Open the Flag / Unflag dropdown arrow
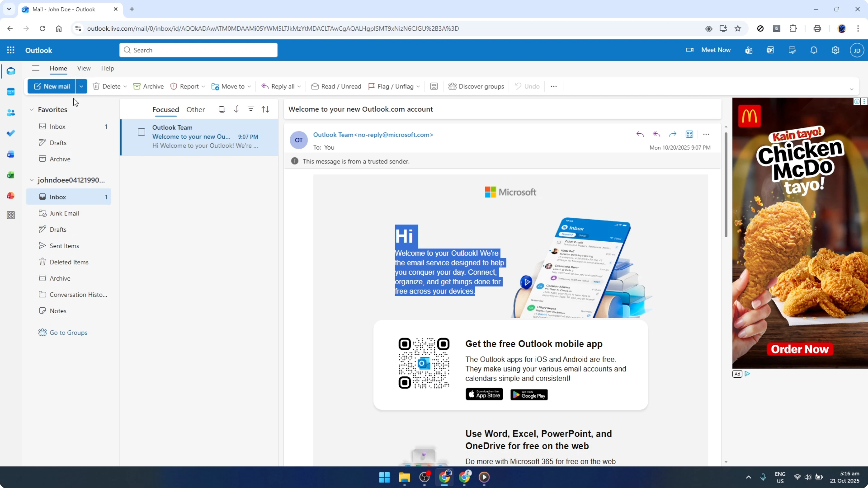Viewport: 868px width, 488px height. click(418, 87)
